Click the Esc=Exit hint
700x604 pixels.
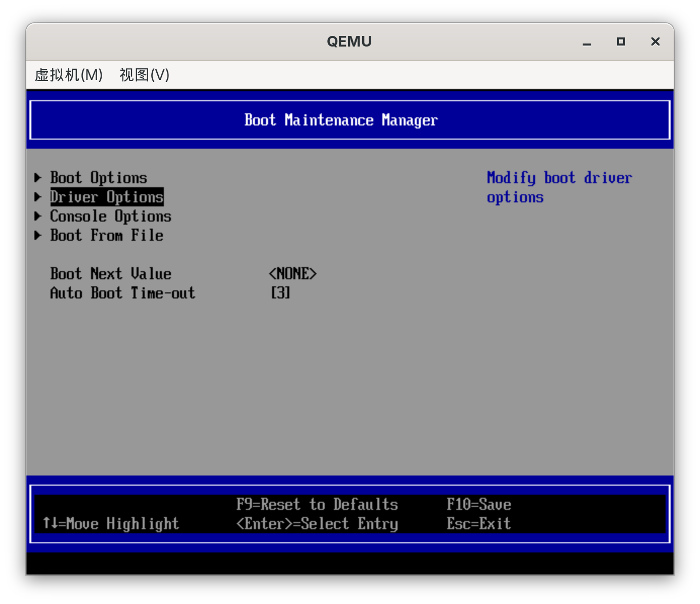(x=479, y=524)
